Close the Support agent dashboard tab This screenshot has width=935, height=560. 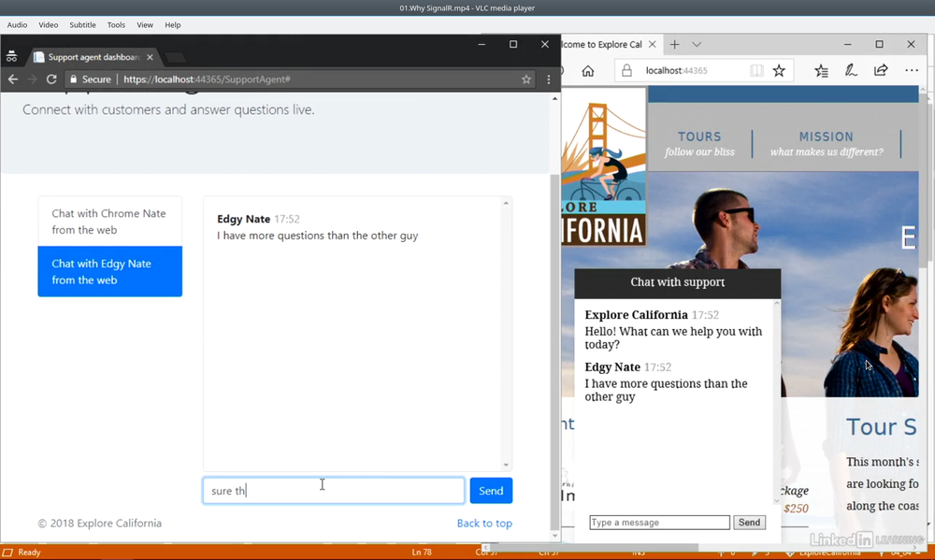[150, 57]
